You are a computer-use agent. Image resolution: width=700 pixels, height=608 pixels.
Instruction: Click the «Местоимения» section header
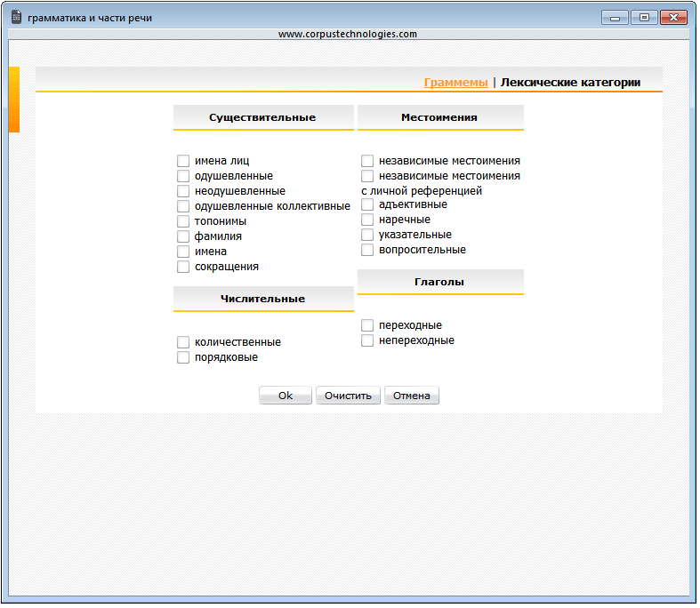pos(440,117)
